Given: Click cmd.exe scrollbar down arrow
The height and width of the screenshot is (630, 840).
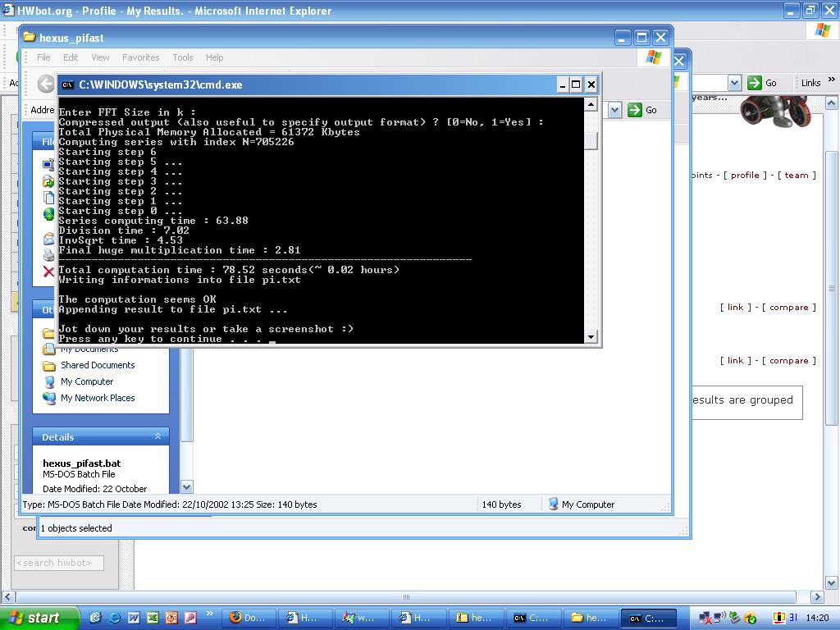Looking at the screenshot, I should pos(591,337).
